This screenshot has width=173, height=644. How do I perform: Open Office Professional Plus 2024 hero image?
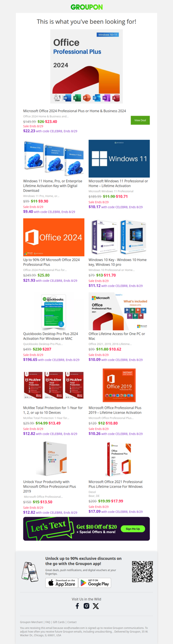86,67
